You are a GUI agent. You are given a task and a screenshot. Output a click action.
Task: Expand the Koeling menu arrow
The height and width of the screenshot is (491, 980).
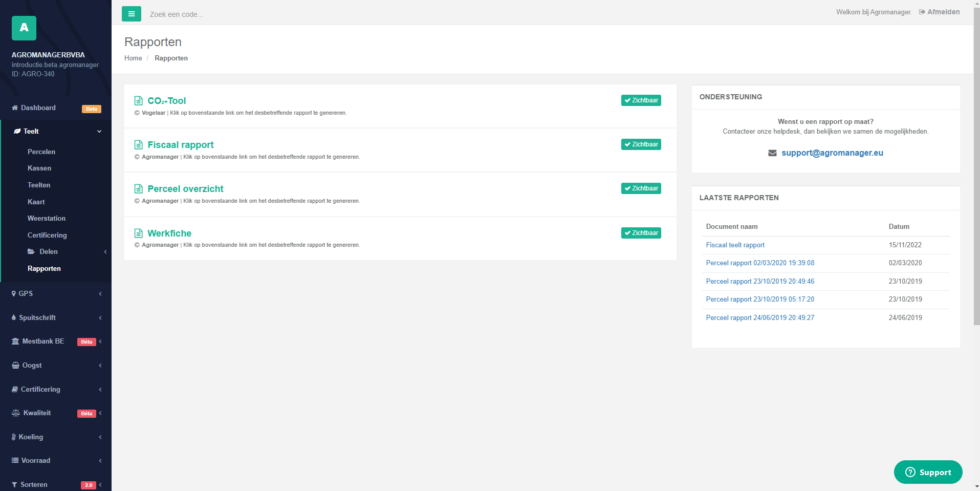coord(100,437)
